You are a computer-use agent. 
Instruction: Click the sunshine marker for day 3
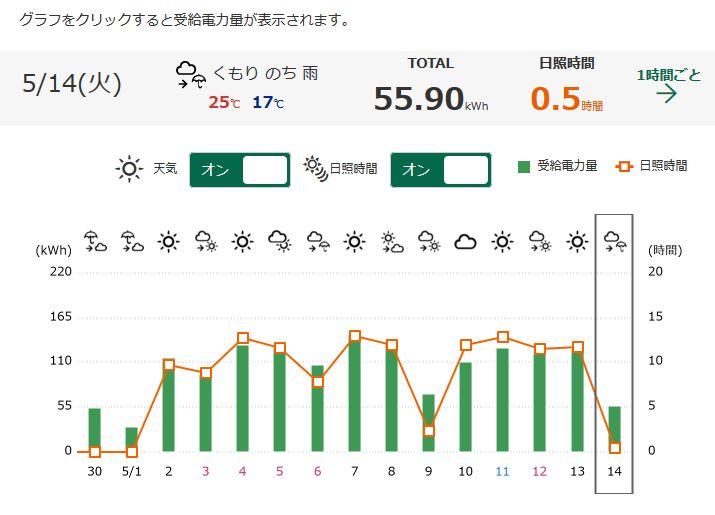[x=206, y=373]
